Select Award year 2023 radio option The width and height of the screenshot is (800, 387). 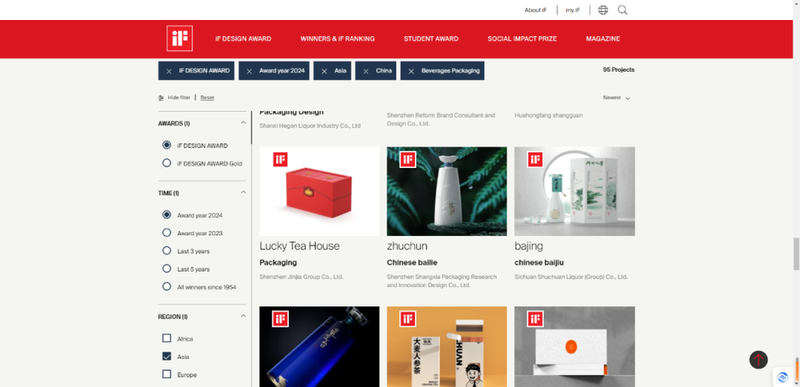coord(166,233)
